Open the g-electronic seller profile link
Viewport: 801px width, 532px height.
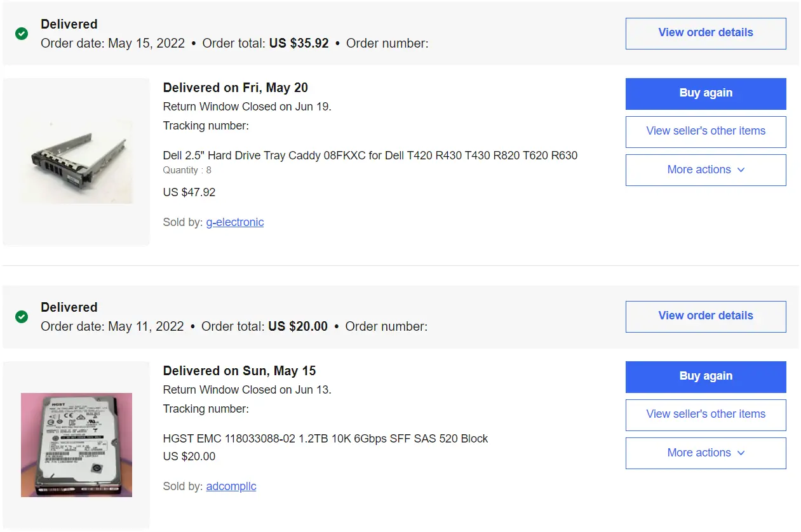(234, 222)
